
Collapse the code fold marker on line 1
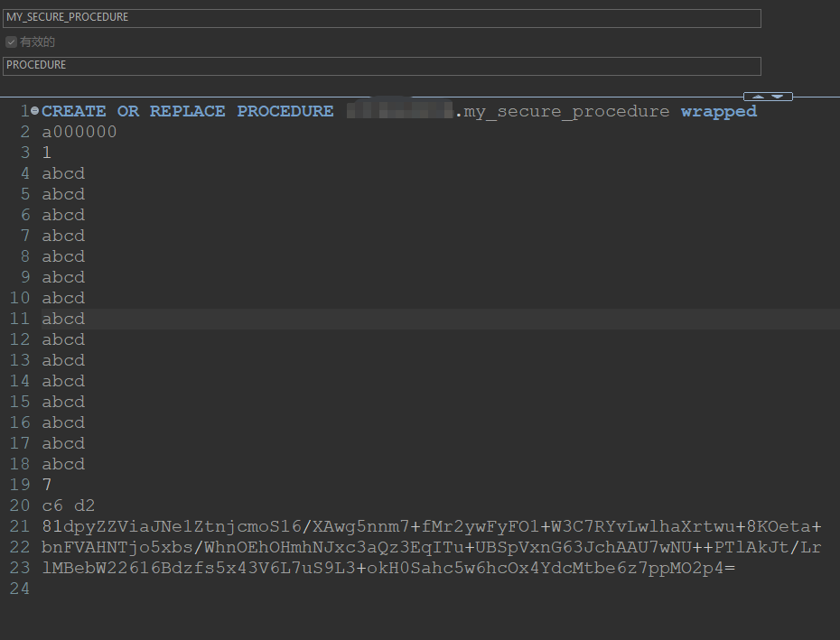(x=34, y=111)
